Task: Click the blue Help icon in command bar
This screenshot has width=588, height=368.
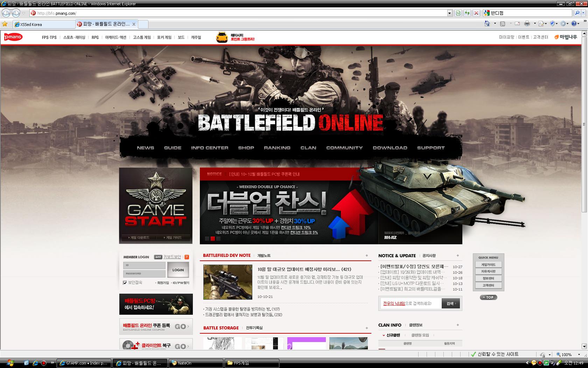Action: pos(574,24)
